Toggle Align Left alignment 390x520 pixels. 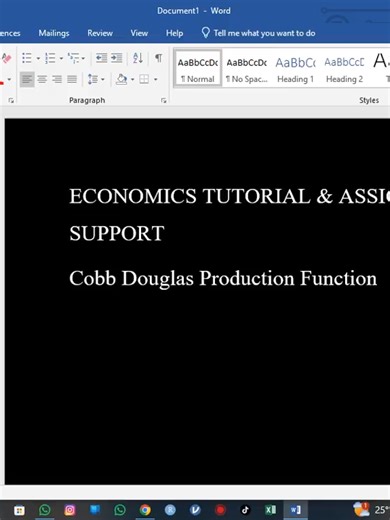[27, 79]
